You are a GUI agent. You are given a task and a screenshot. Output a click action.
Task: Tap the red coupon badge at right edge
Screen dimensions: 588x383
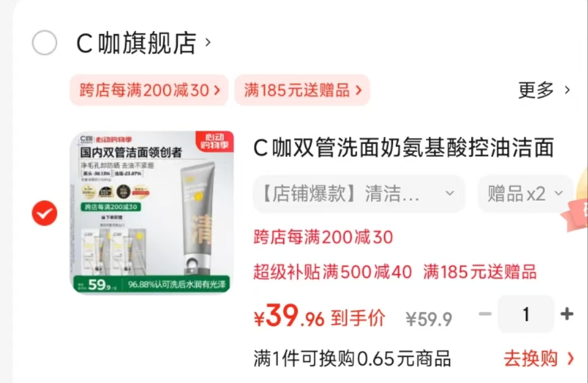(575, 214)
